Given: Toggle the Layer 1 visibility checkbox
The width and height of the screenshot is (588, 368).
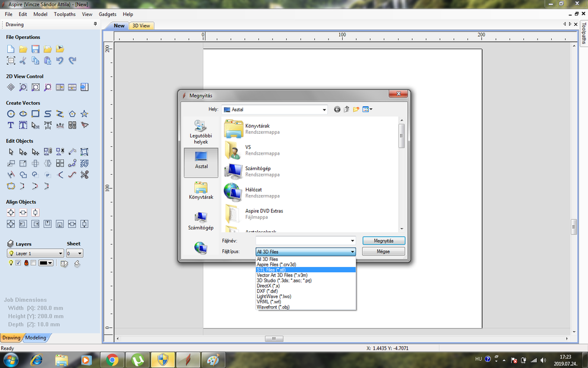Looking at the screenshot, I should pos(18,263).
